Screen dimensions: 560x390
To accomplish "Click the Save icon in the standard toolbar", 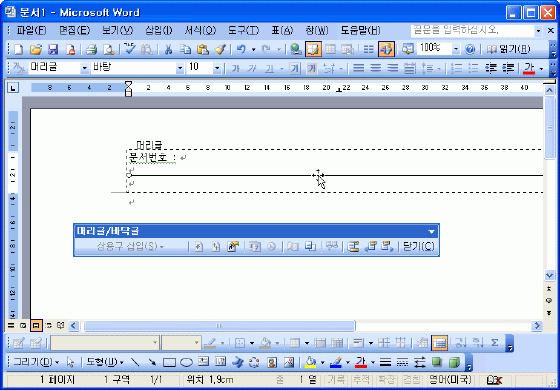I will point(53,49).
